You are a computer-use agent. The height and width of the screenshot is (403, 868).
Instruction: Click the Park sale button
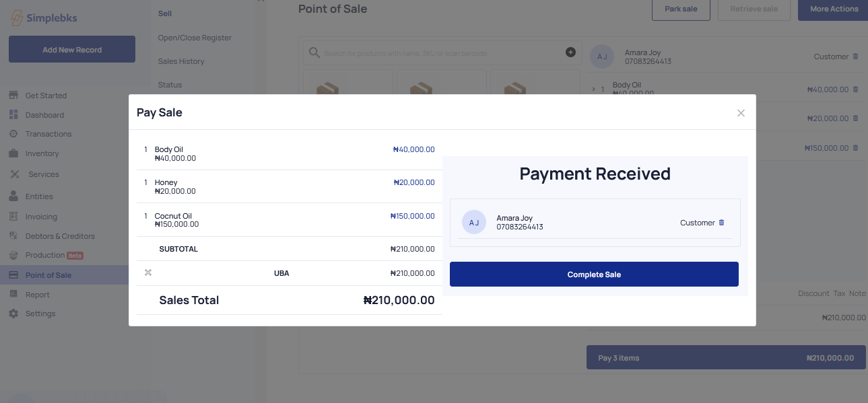tap(681, 9)
